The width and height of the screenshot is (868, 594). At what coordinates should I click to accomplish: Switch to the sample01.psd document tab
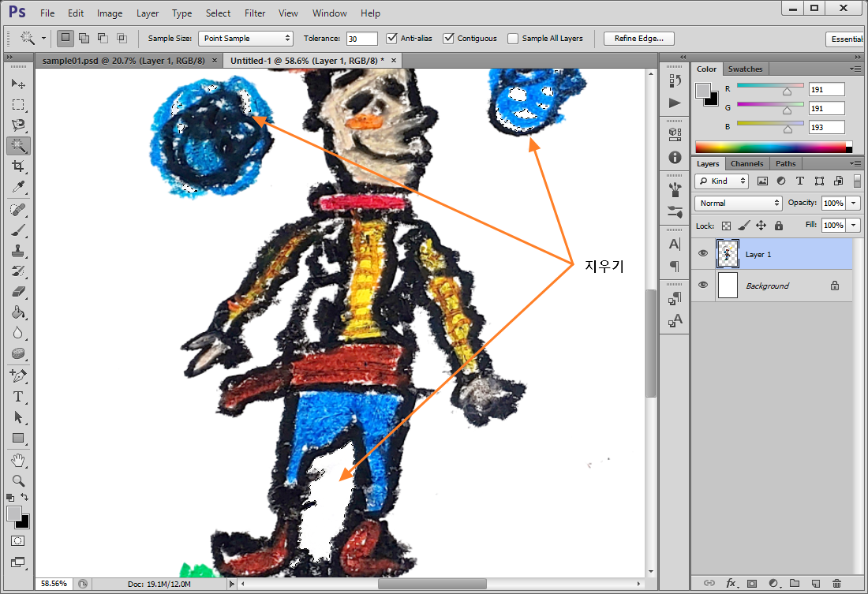pyautogui.click(x=123, y=61)
